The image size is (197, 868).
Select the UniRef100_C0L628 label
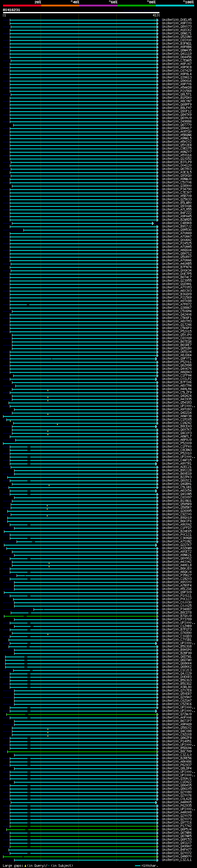click(177, 799)
